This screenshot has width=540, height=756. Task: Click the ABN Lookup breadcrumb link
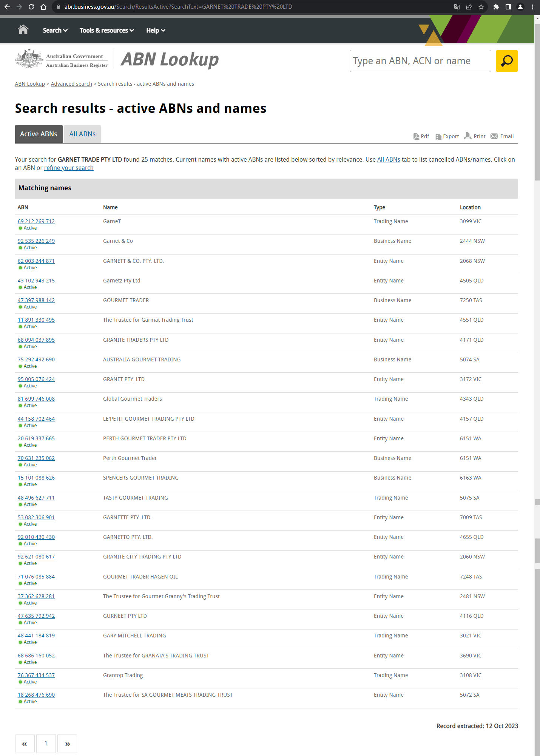coord(30,84)
